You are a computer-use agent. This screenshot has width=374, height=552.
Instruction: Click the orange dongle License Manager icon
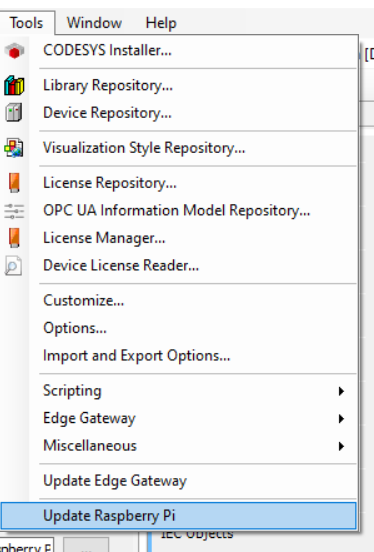pos(14,238)
